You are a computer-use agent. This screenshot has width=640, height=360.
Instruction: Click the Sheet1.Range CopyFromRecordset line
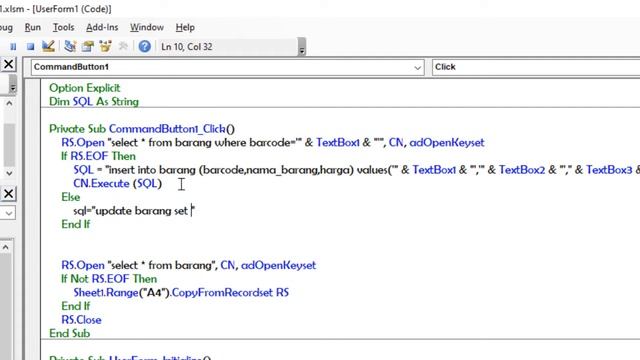181,293
